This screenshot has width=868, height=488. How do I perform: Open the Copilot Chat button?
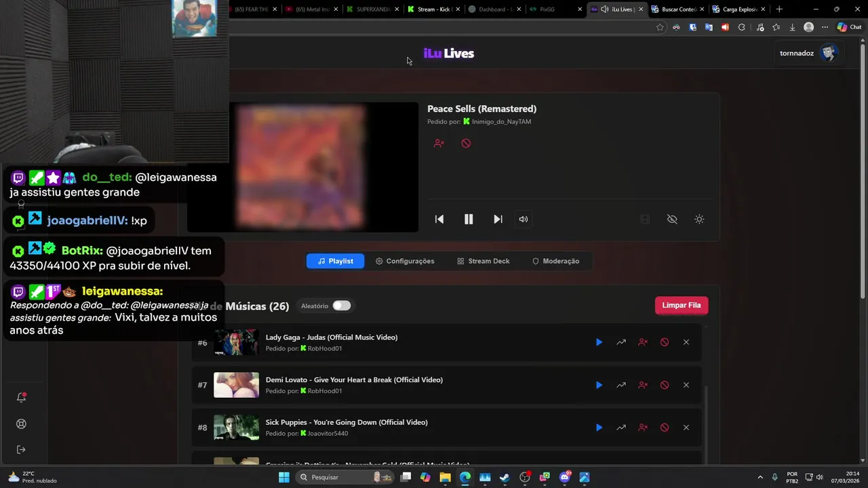[x=849, y=27]
